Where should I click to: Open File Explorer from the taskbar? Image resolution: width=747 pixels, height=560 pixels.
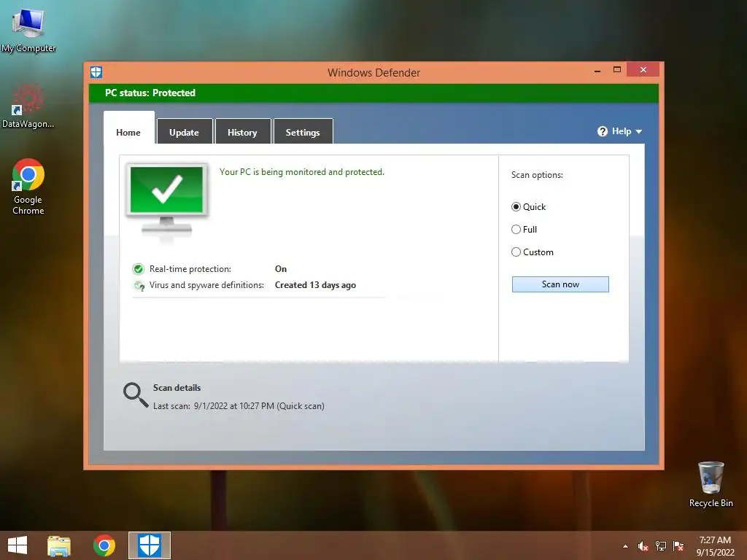coord(59,545)
